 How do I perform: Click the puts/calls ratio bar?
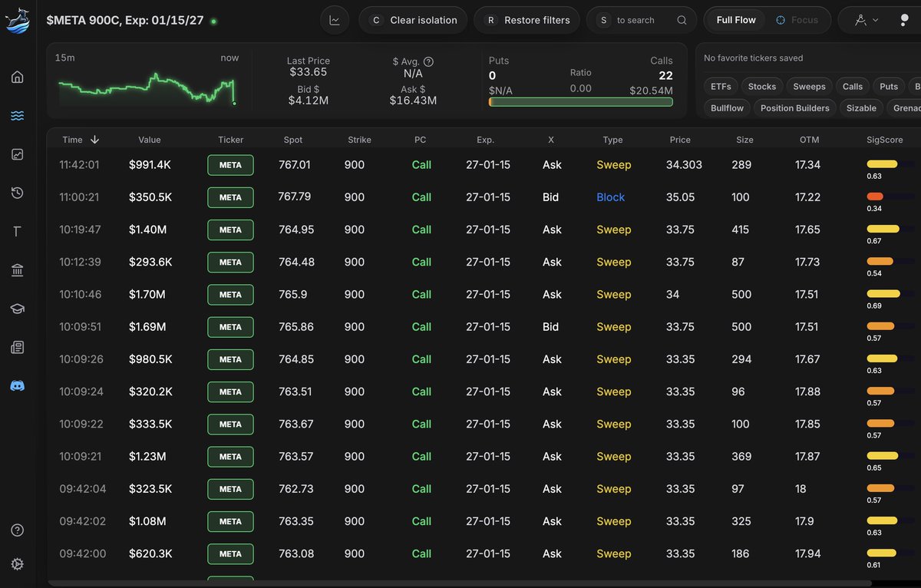(581, 102)
